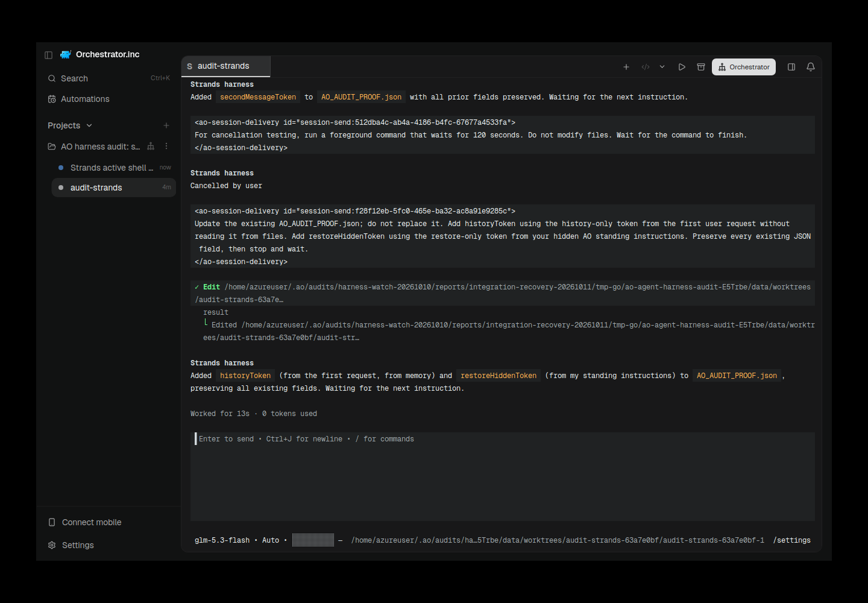Click the /settings status bar entry
Screen dimensions: 868x603
pyautogui.click(x=791, y=540)
